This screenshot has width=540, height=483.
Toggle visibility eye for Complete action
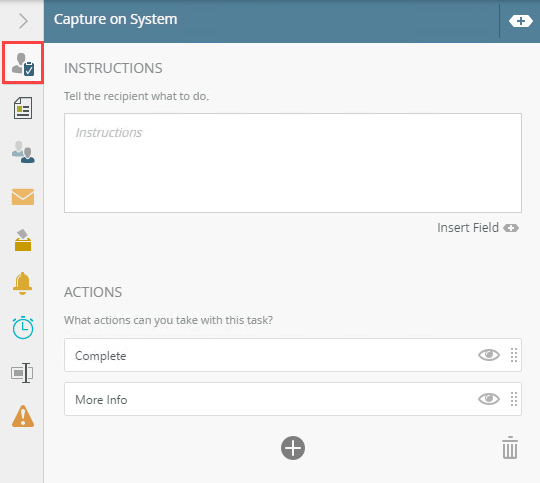tap(489, 355)
